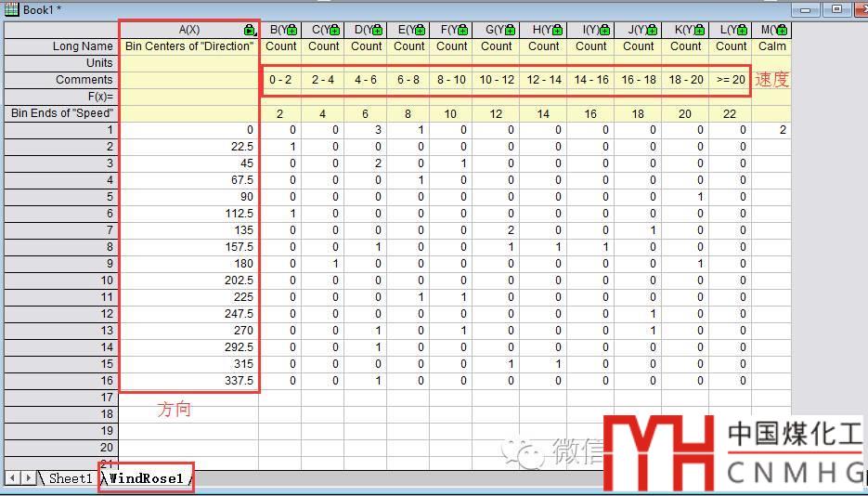The image size is (868, 496).
Task: Click the value 2 in column G row 7
Action: click(x=496, y=230)
